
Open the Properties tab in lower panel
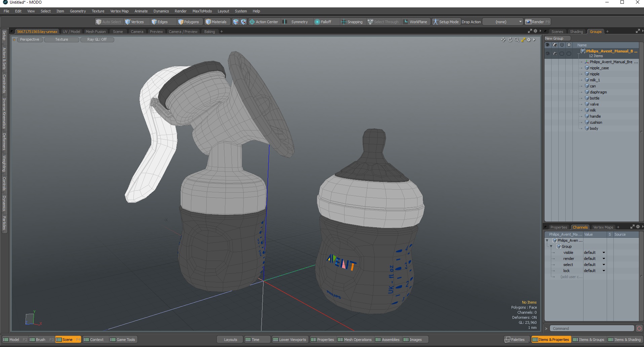559,227
